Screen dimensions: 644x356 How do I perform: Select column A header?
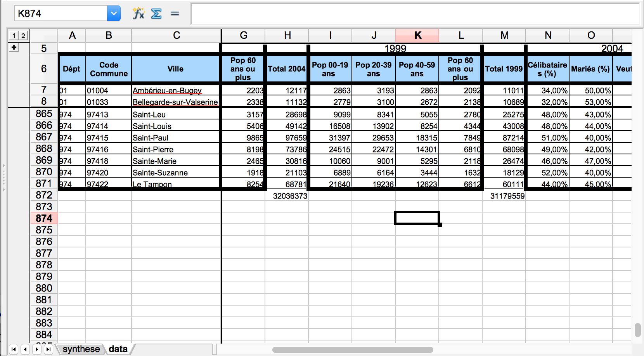click(x=72, y=35)
